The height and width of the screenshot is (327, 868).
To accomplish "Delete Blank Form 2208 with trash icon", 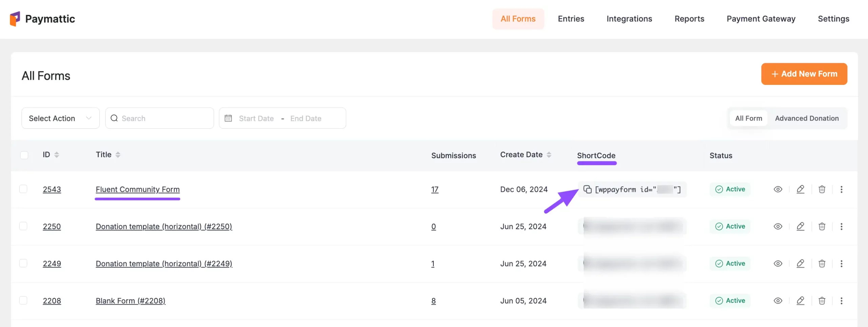I will click(822, 301).
